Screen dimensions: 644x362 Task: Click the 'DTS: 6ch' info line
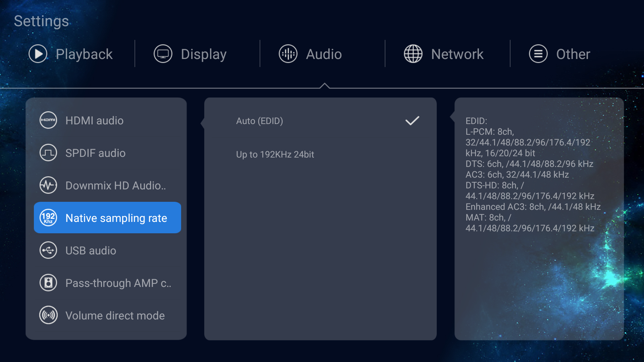(x=529, y=164)
